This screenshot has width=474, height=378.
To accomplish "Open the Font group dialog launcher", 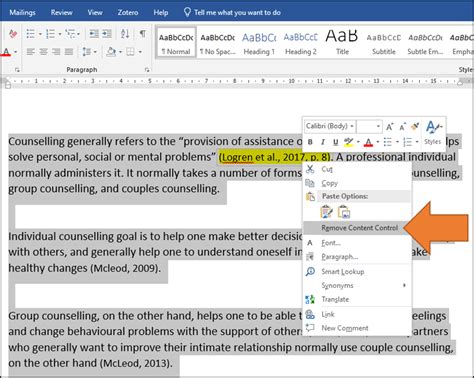I will coord(17,70).
